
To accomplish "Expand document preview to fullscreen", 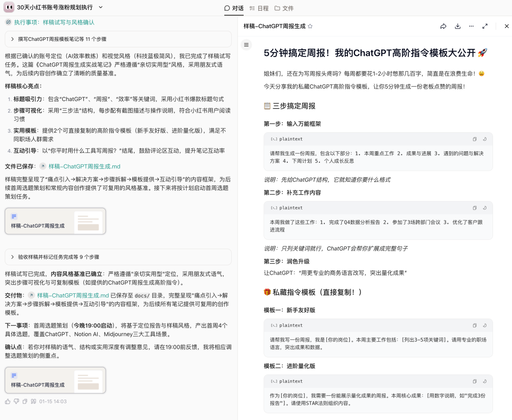I will (485, 27).
